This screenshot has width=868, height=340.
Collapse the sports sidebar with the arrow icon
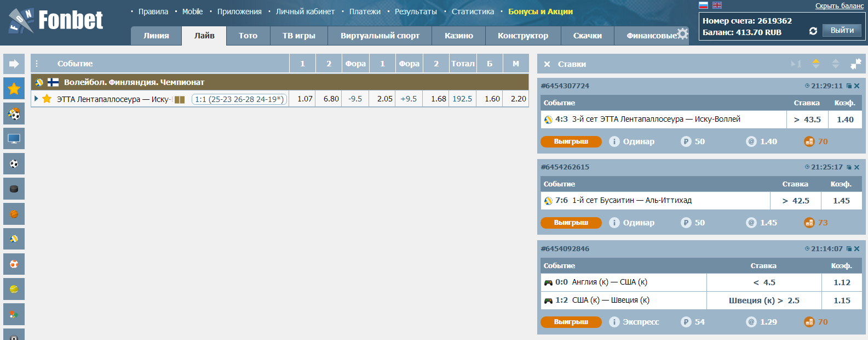pyautogui.click(x=14, y=64)
